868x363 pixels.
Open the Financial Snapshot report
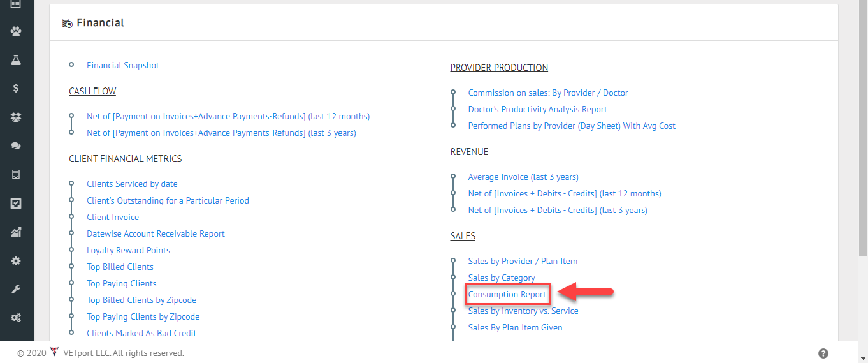(x=123, y=65)
